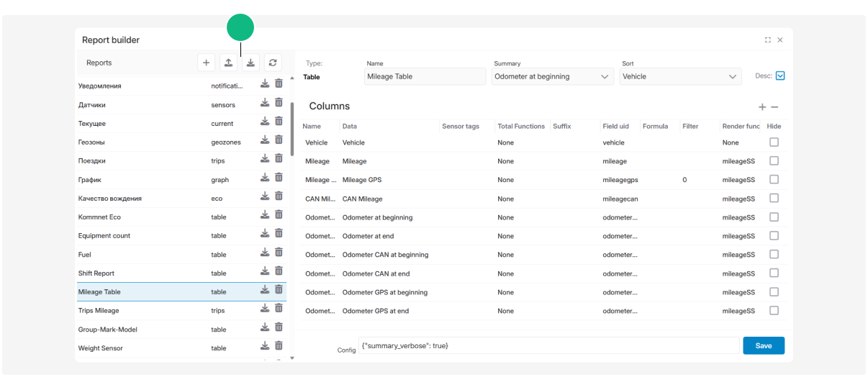Delete the Trips Mileage report
Image resolution: width=868 pixels, height=377 pixels.
[279, 308]
